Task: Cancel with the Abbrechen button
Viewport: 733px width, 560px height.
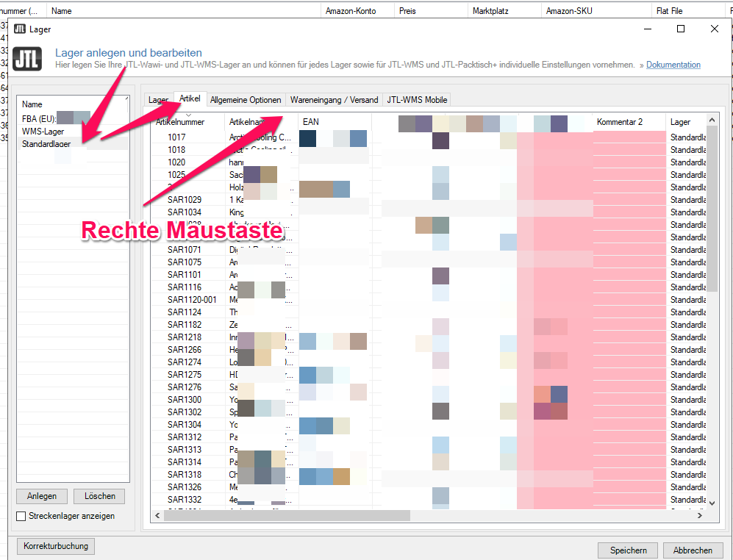Action: [693, 550]
